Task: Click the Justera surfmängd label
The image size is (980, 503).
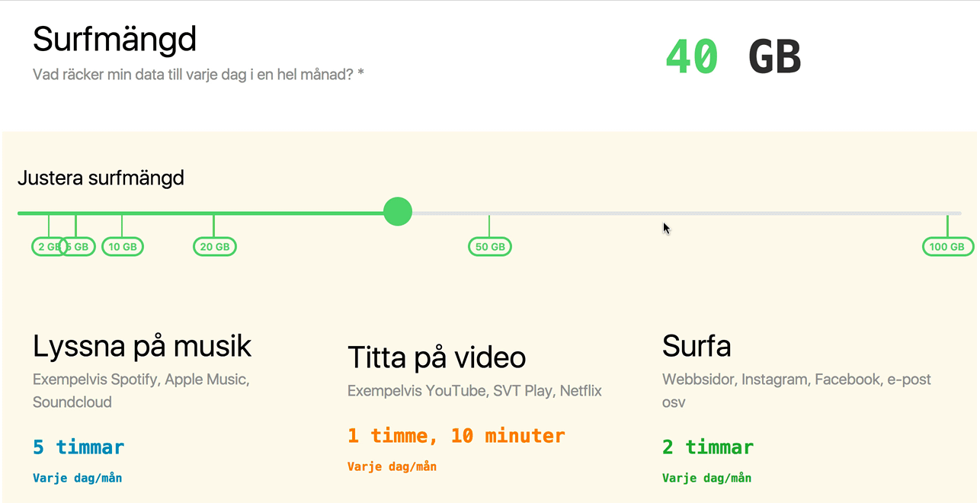Action: point(101,178)
